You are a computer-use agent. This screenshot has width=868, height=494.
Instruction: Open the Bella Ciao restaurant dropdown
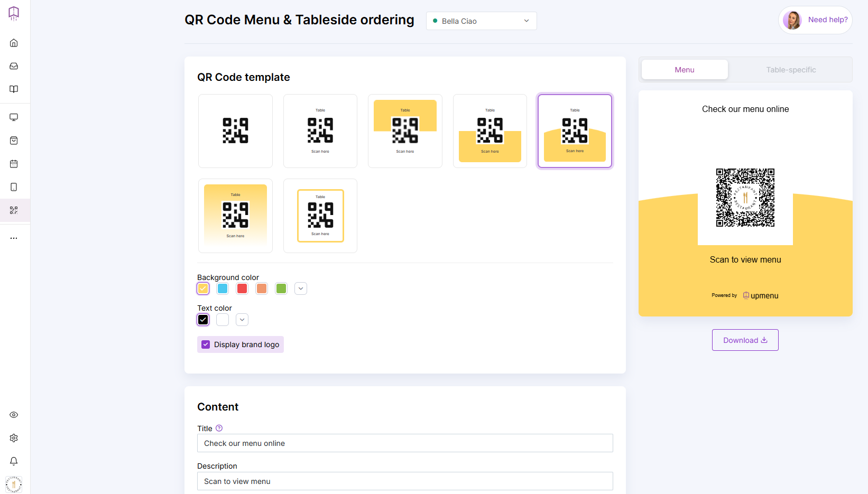[x=482, y=21]
